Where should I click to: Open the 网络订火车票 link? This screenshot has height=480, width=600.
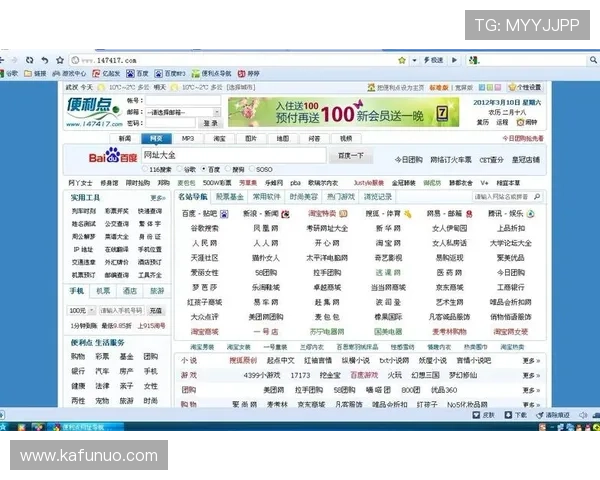click(x=451, y=160)
